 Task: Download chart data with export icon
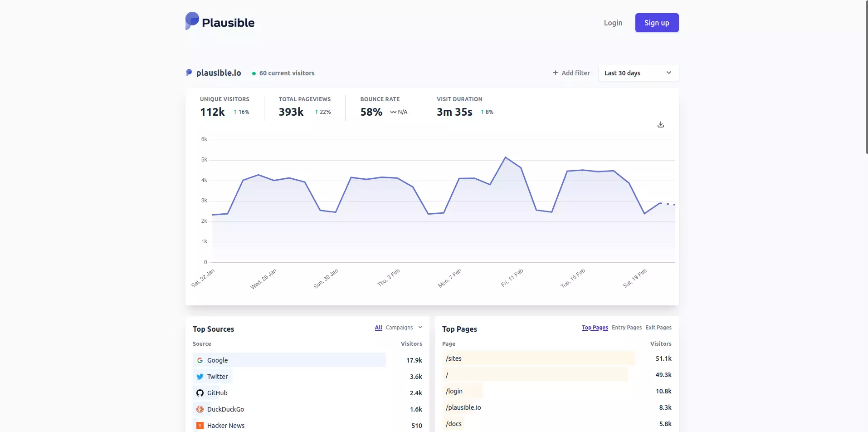661,124
